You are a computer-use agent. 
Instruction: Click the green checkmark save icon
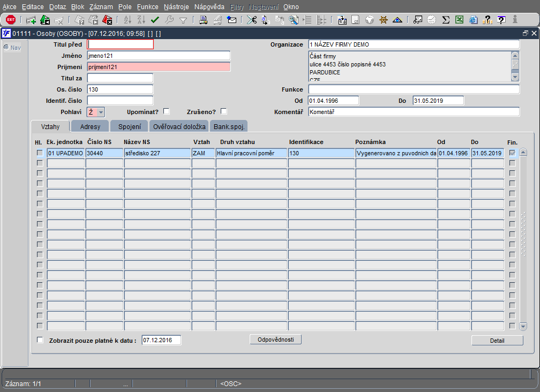click(155, 20)
